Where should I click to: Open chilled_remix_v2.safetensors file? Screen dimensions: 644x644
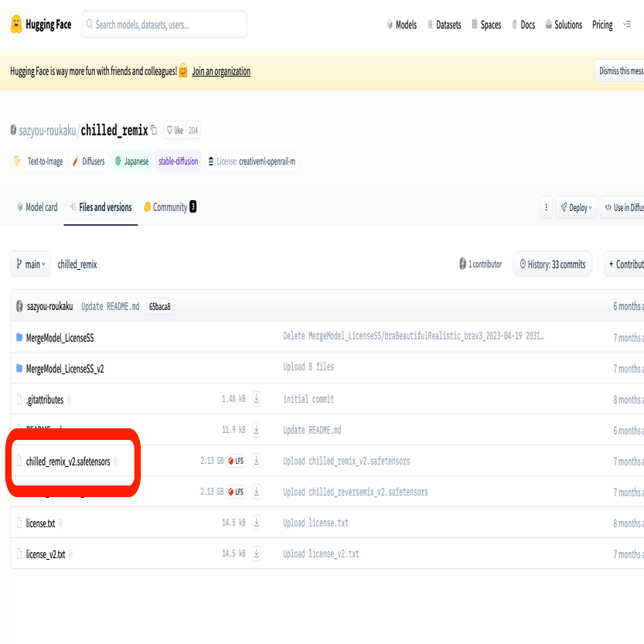pyautogui.click(x=68, y=462)
